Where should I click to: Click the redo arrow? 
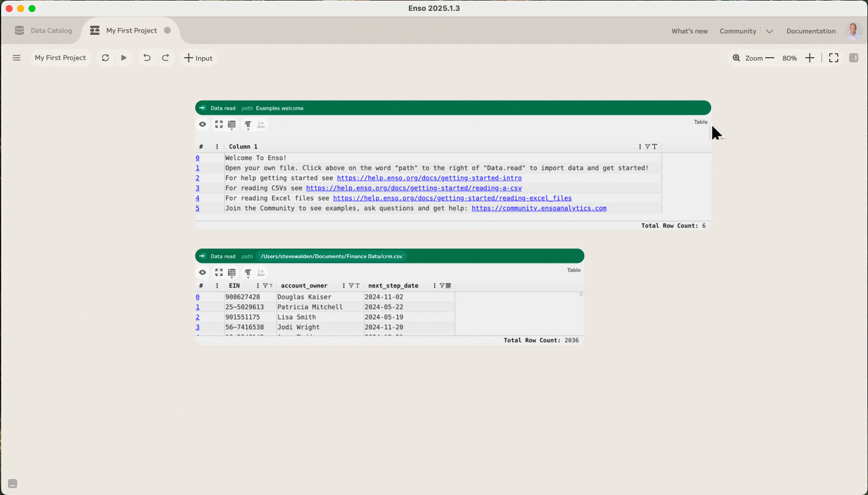(166, 58)
